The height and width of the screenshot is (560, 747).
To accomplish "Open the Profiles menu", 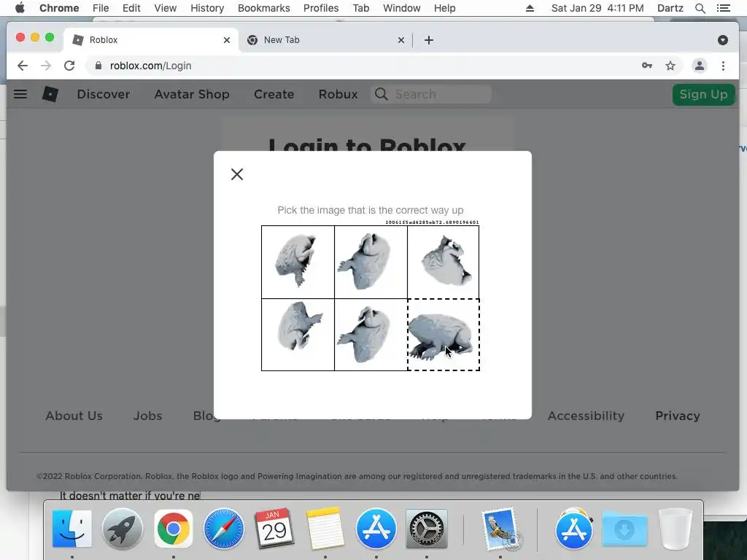I will tap(321, 8).
